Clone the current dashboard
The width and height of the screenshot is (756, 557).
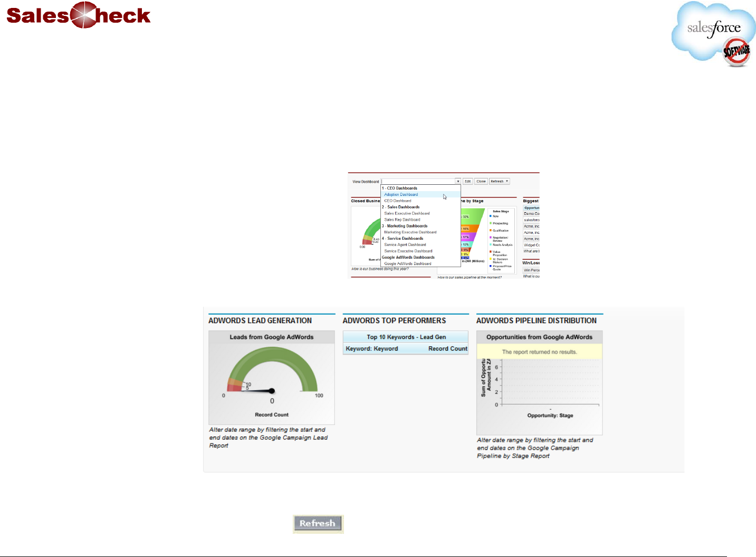(x=481, y=181)
